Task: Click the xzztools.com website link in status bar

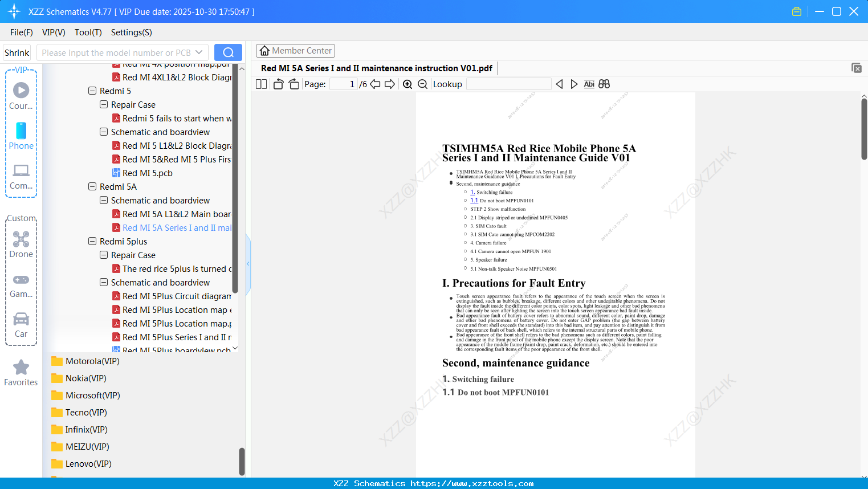Action: pos(472,483)
